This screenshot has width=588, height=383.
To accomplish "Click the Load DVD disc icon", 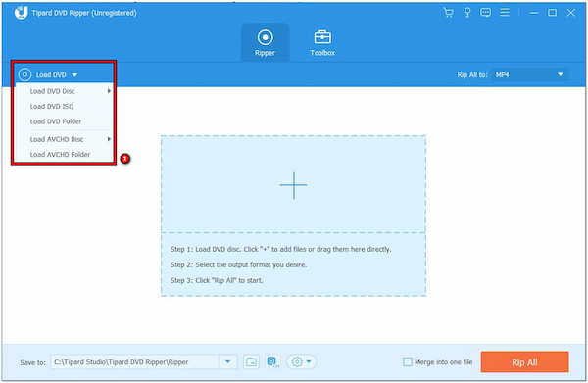I will [24, 74].
